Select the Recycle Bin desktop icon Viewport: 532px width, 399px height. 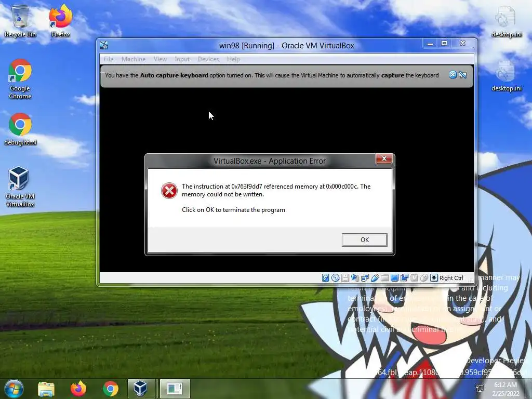point(20,20)
